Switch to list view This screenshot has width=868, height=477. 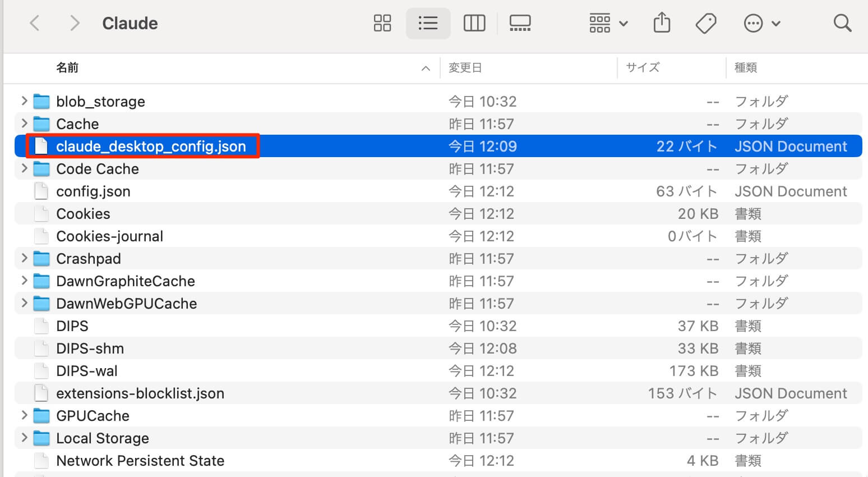(428, 24)
